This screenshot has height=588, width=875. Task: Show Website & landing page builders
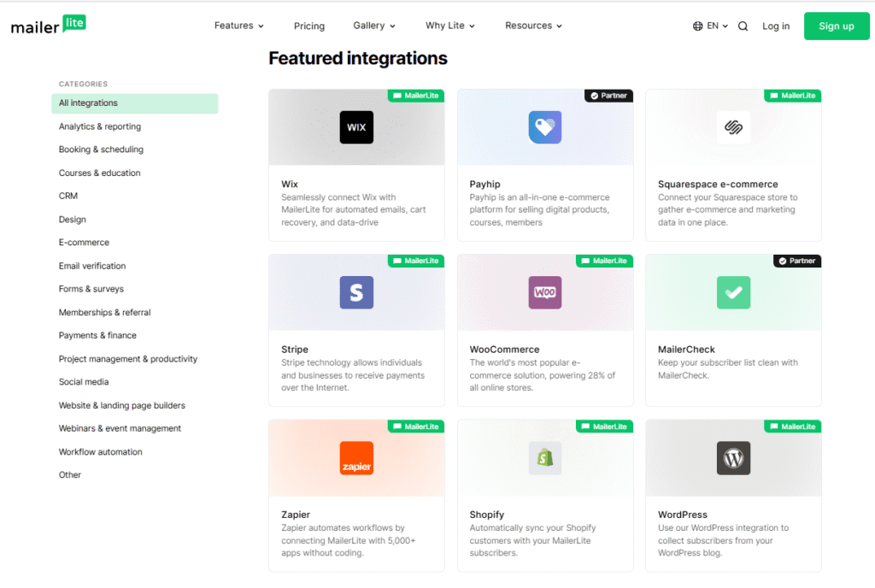click(x=121, y=406)
